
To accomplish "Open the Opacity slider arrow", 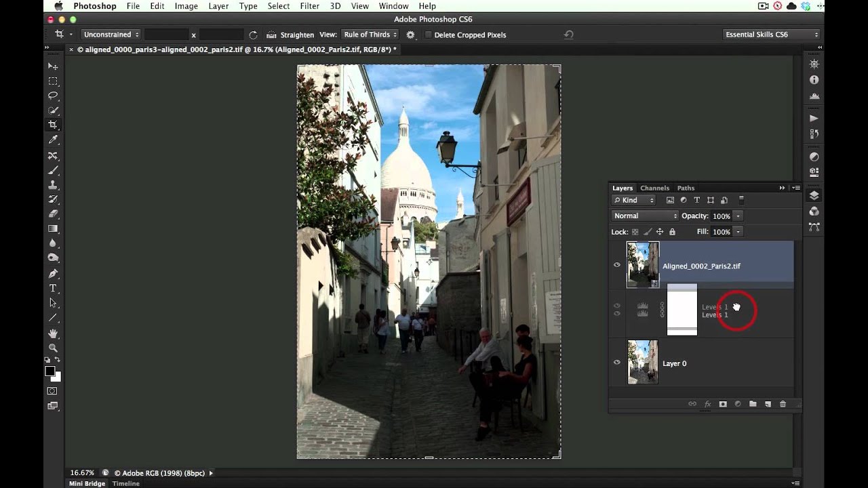I will (x=738, y=216).
